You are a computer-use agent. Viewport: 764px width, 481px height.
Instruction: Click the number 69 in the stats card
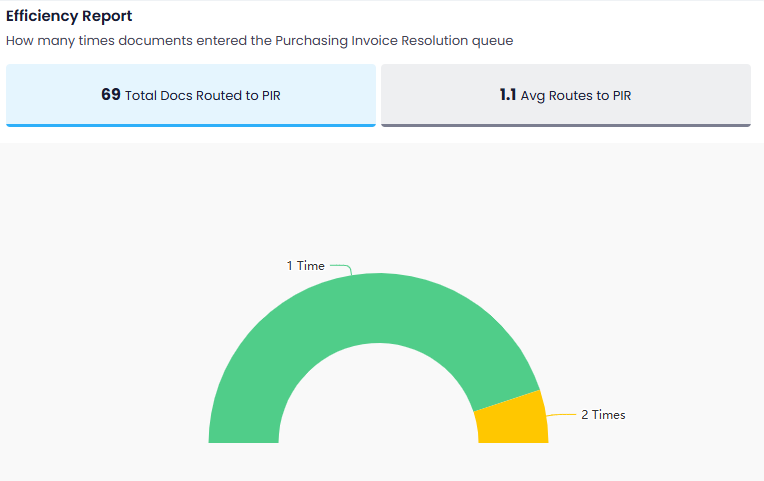(x=111, y=95)
